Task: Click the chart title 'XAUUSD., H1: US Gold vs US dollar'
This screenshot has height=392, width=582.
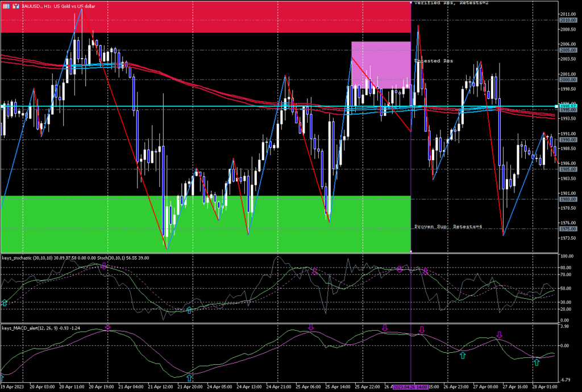Action: 59,6
